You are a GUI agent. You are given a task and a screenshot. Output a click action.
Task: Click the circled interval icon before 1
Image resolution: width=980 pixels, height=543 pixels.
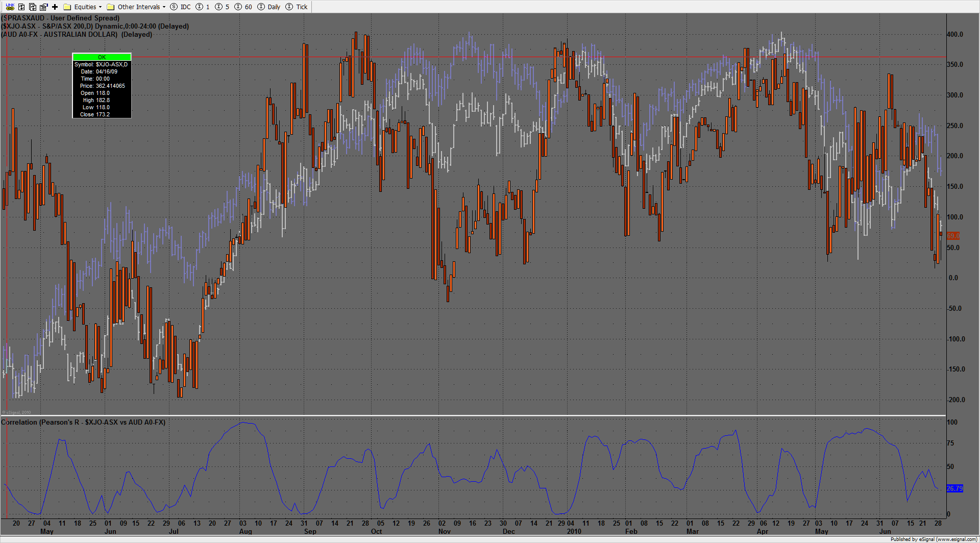(199, 7)
